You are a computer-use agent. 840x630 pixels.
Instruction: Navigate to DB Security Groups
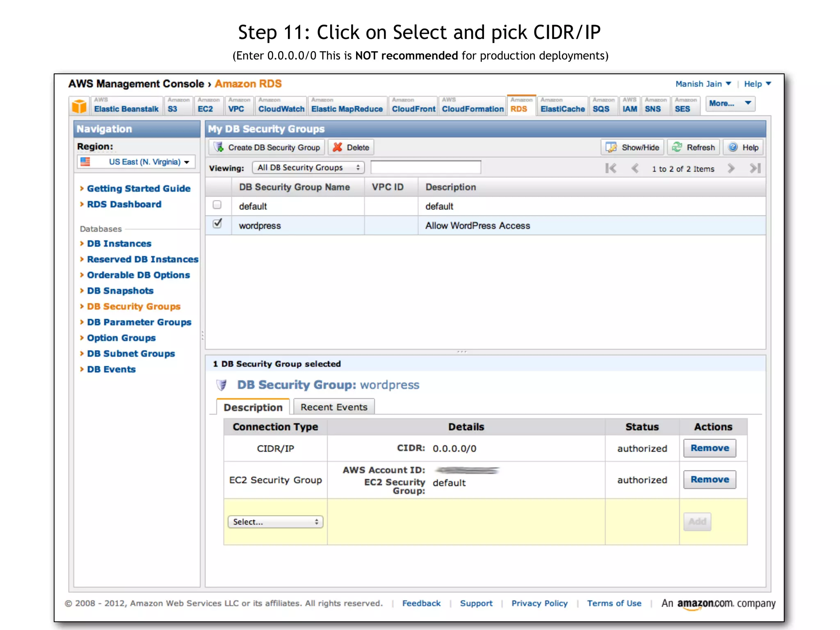pyautogui.click(x=134, y=306)
